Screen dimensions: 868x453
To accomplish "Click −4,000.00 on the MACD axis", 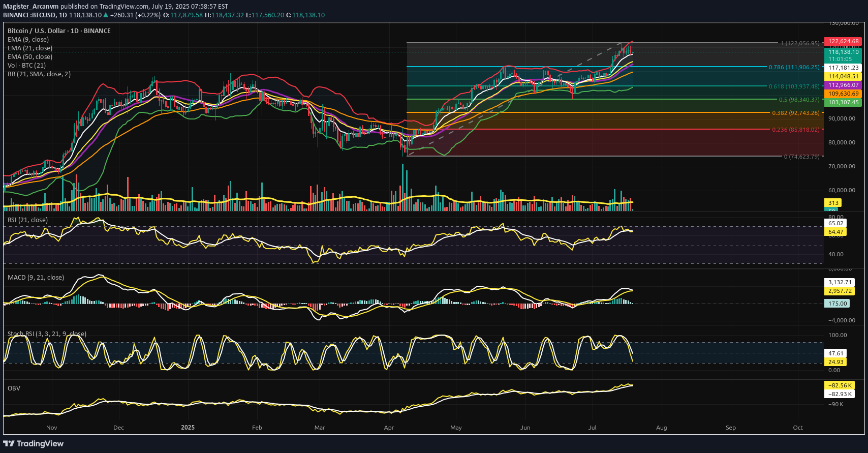I will tap(842, 320).
